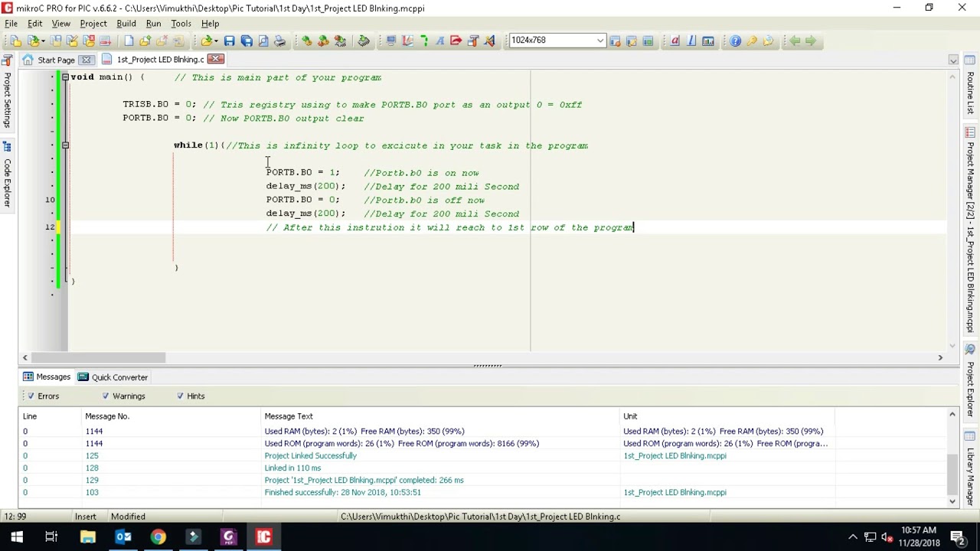Viewport: 980px width, 551px height.
Task: Collapse the while(1) loop code fold
Action: 65,145
